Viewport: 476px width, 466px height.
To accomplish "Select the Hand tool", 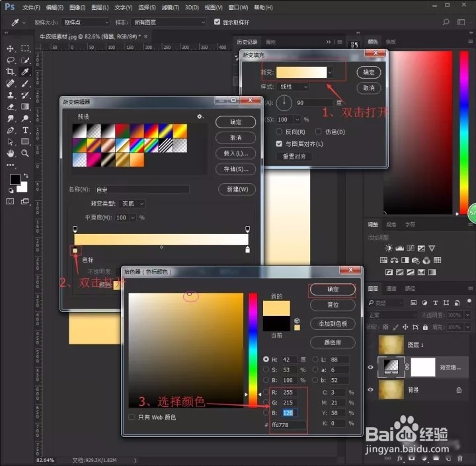I will [x=11, y=153].
